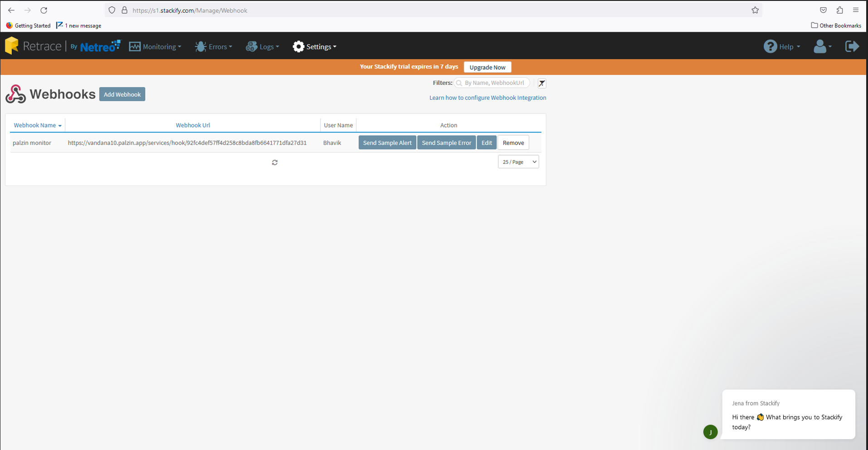Click the sign out icon
This screenshot has width=868, height=450.
click(852, 46)
